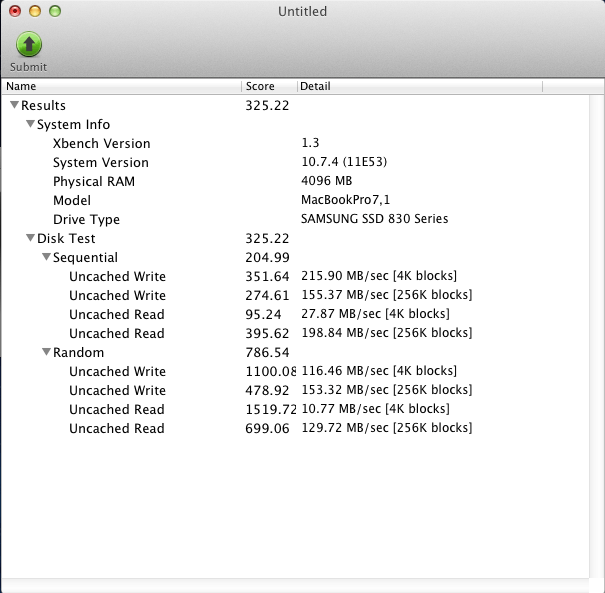The width and height of the screenshot is (605, 593).
Task: Collapse the Results disclosure triangle
Action: (x=14, y=105)
